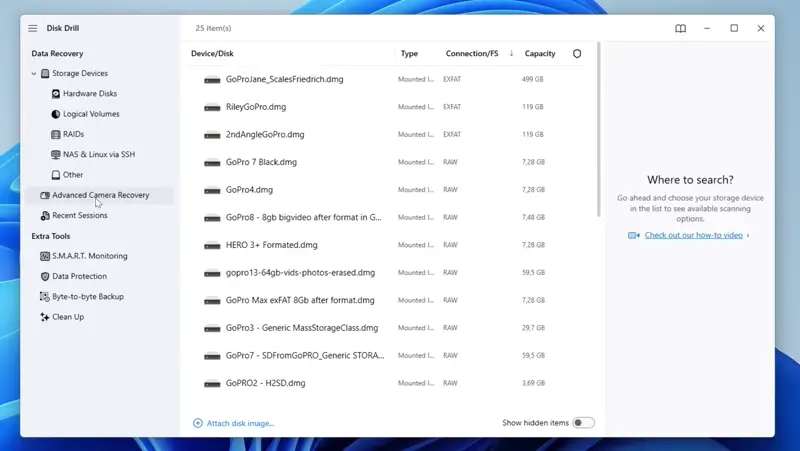Viewport: 800px width, 451px height.
Task: Click the S.M.A.R.T. Monitoring icon
Action: pos(44,256)
